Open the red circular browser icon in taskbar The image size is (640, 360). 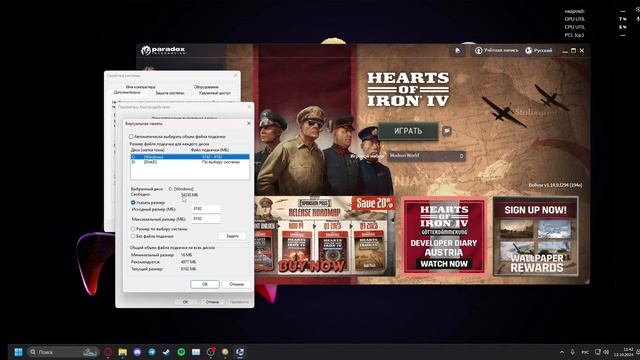(x=108, y=352)
